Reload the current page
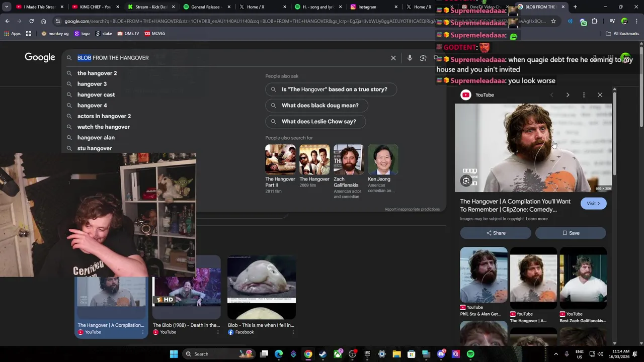644x362 pixels. [31, 21]
